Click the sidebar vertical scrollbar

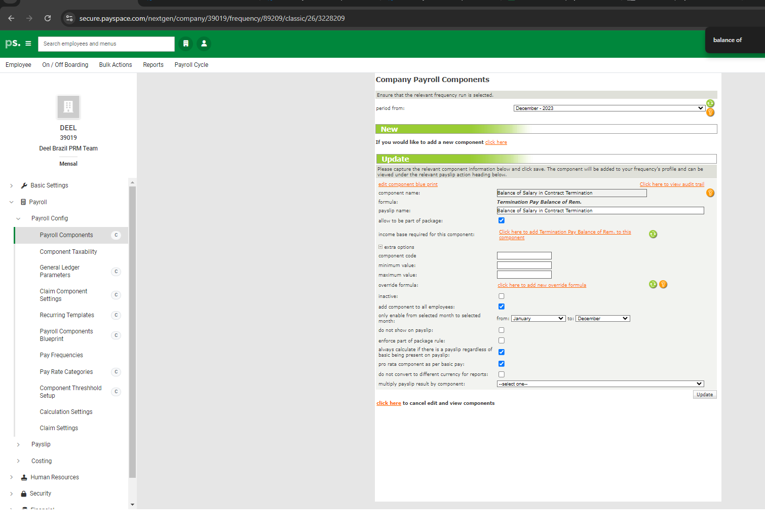pyautogui.click(x=132, y=329)
